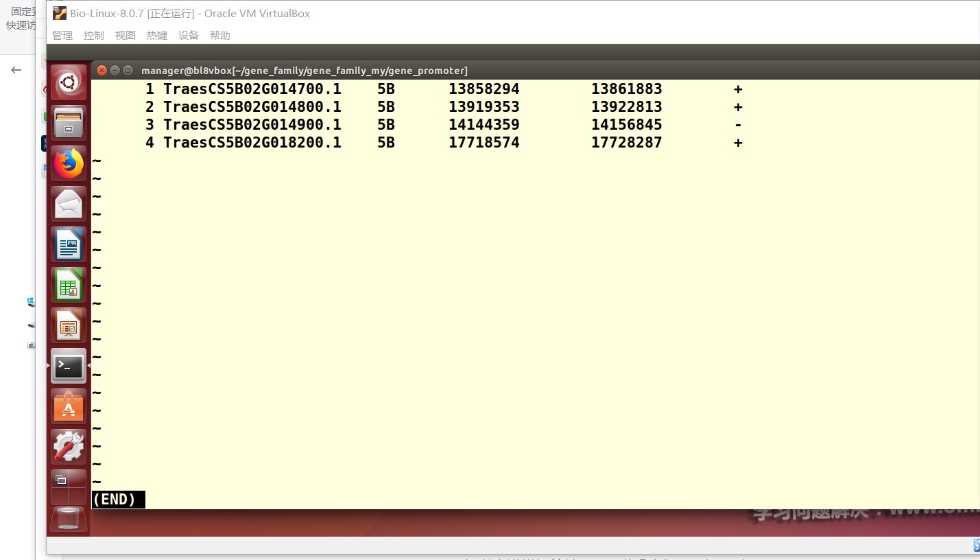Viewport: 980px width, 560px height.
Task: Open the Workspace Switcher in launcher
Action: 69,487
